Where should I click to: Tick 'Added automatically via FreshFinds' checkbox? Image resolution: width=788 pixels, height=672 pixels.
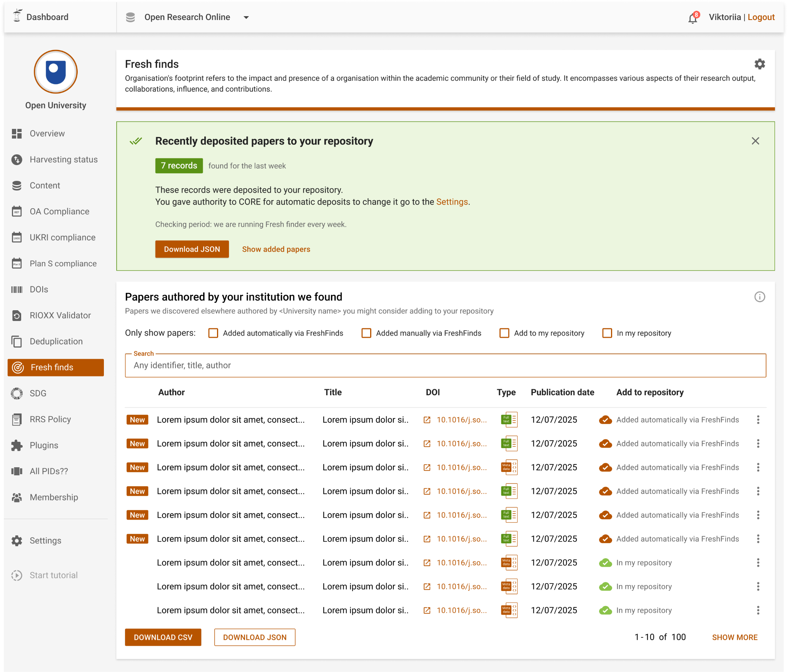213,333
